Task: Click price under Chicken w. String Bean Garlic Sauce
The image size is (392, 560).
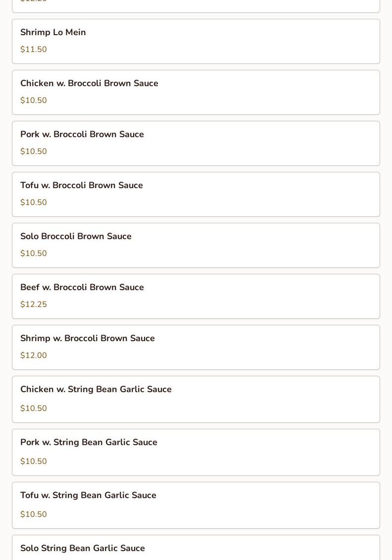Action: 34,408
